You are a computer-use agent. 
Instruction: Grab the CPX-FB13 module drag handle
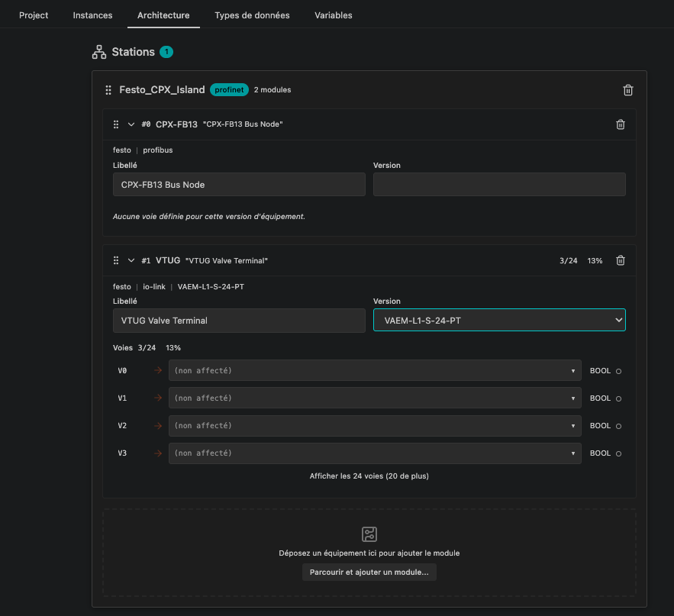click(x=116, y=124)
